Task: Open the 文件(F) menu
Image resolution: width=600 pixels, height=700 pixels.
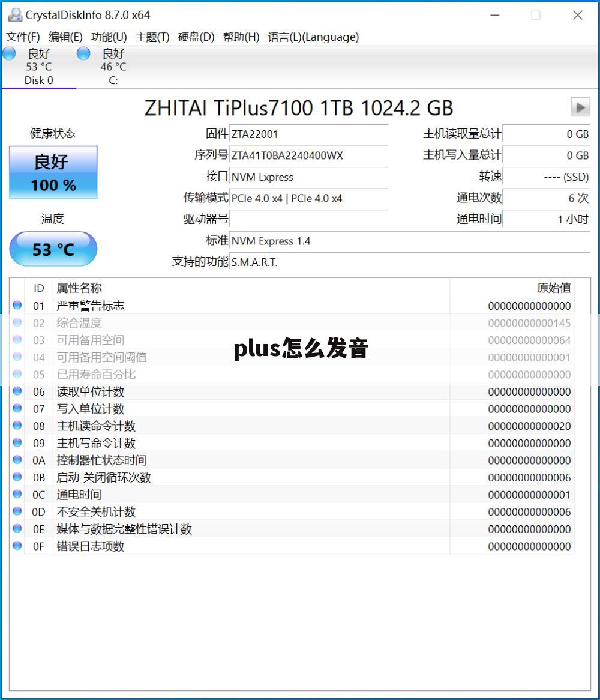Action: point(23,37)
